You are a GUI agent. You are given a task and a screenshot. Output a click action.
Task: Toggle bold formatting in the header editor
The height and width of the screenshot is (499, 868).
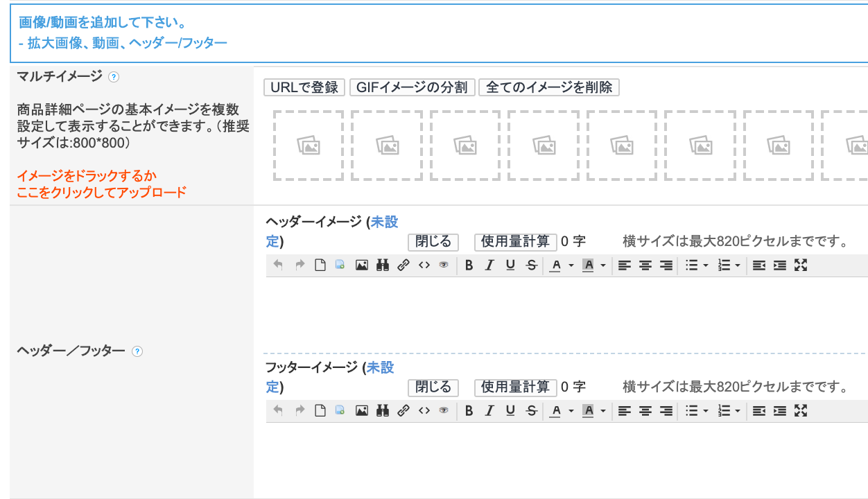click(x=469, y=265)
